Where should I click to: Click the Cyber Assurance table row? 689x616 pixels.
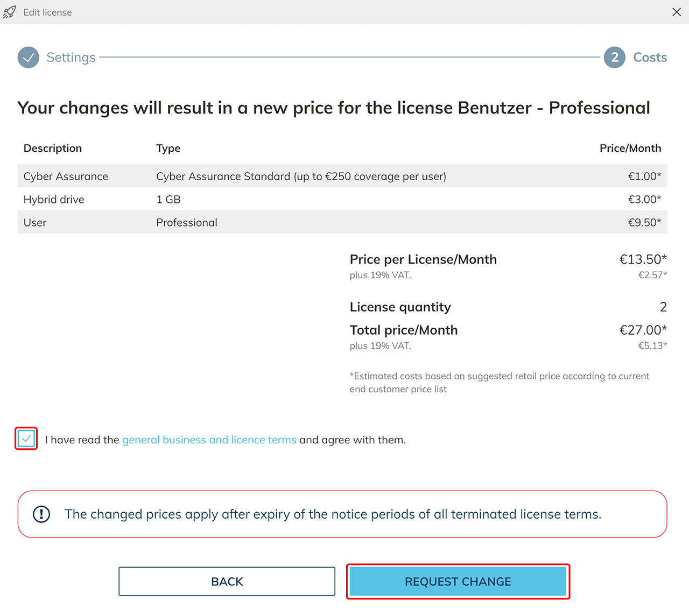(x=342, y=176)
